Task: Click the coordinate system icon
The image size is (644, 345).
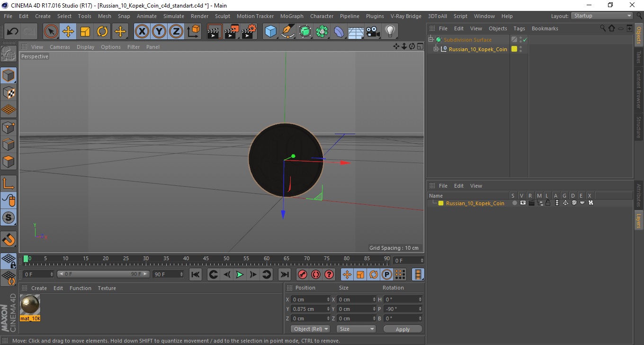Action: (193, 32)
